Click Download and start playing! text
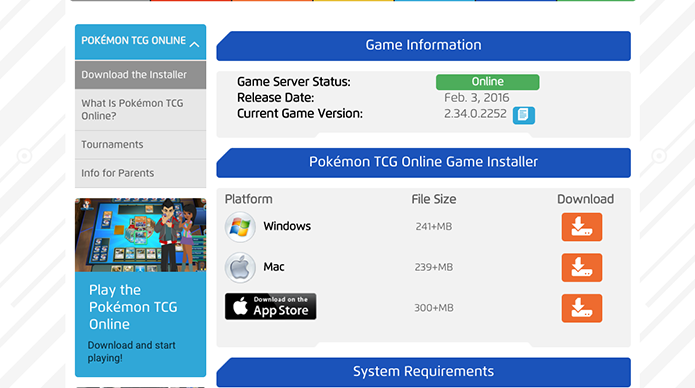 (x=132, y=352)
